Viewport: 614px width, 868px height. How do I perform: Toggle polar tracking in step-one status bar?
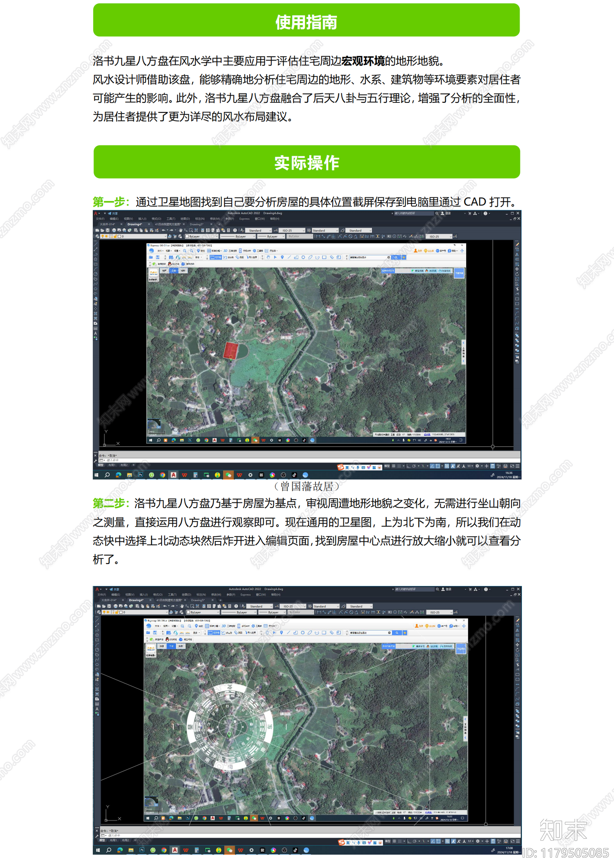[414, 466]
